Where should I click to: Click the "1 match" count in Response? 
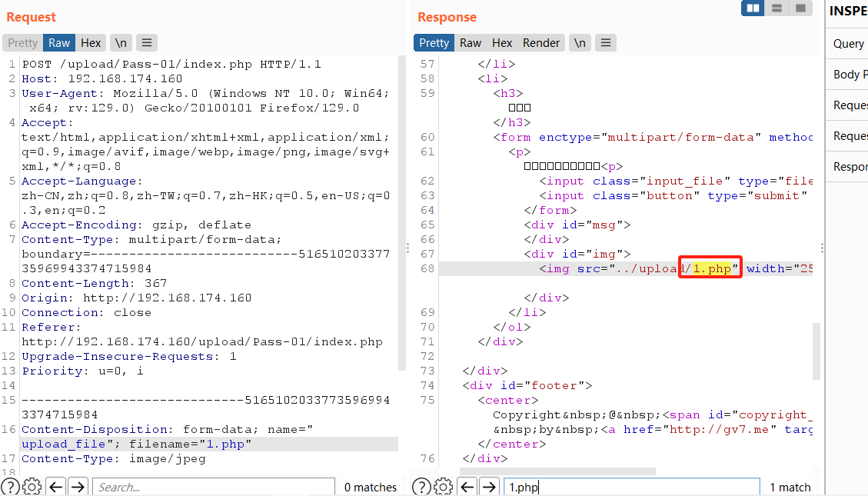point(790,487)
